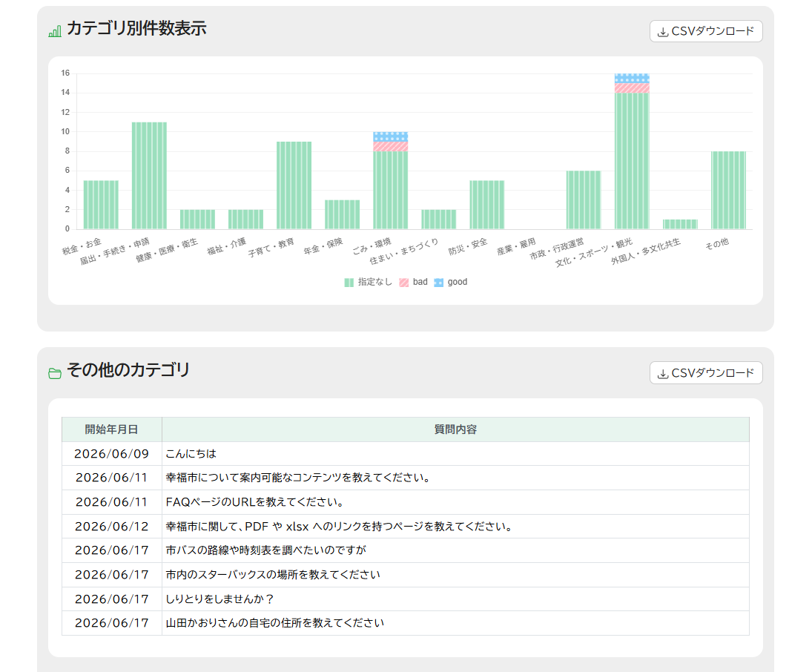Viewport: 812px width, 672px height.
Task: Select the PDF や xlsx link question row
Action: [x=406, y=527]
